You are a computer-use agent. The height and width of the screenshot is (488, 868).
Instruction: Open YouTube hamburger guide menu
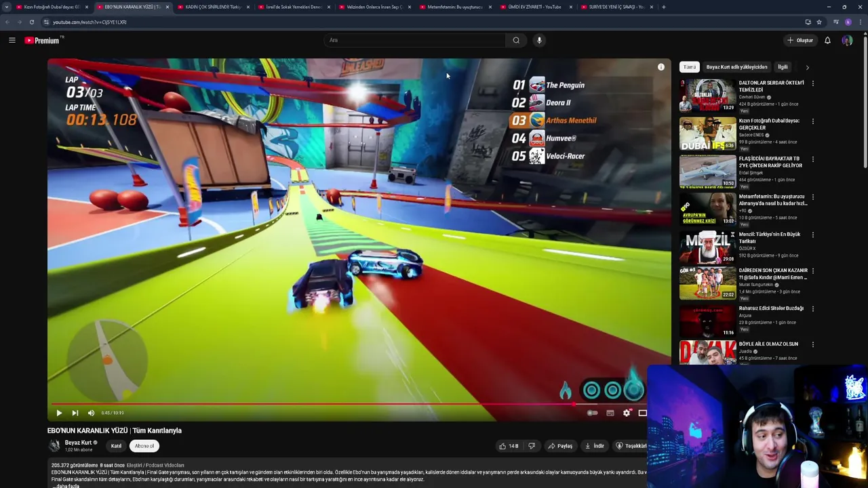tap(12, 40)
